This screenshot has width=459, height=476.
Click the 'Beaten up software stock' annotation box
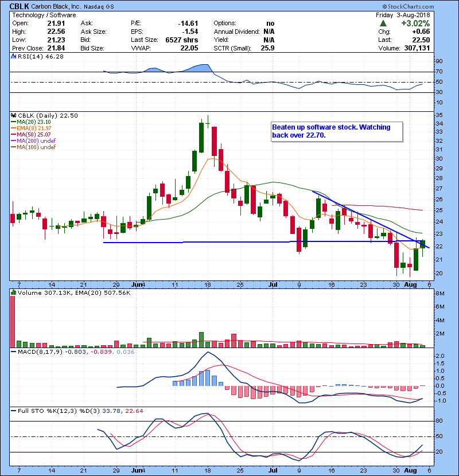[337, 131]
